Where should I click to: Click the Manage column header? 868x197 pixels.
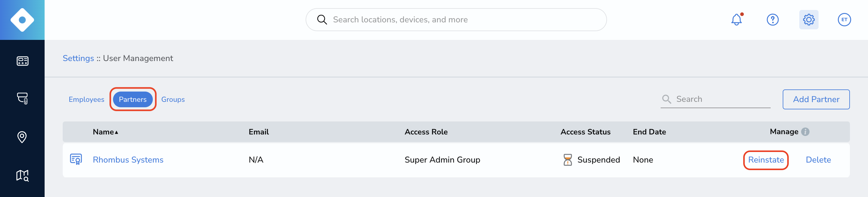tap(784, 132)
